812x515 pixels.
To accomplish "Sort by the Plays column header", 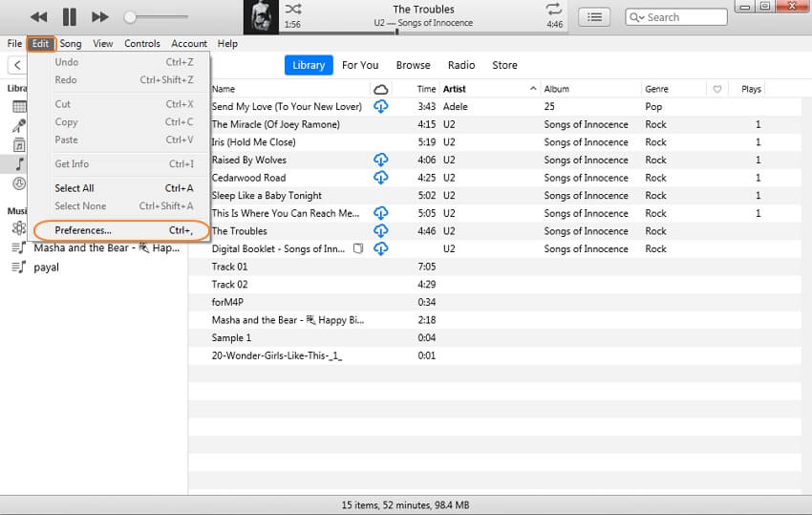I will pos(751,89).
